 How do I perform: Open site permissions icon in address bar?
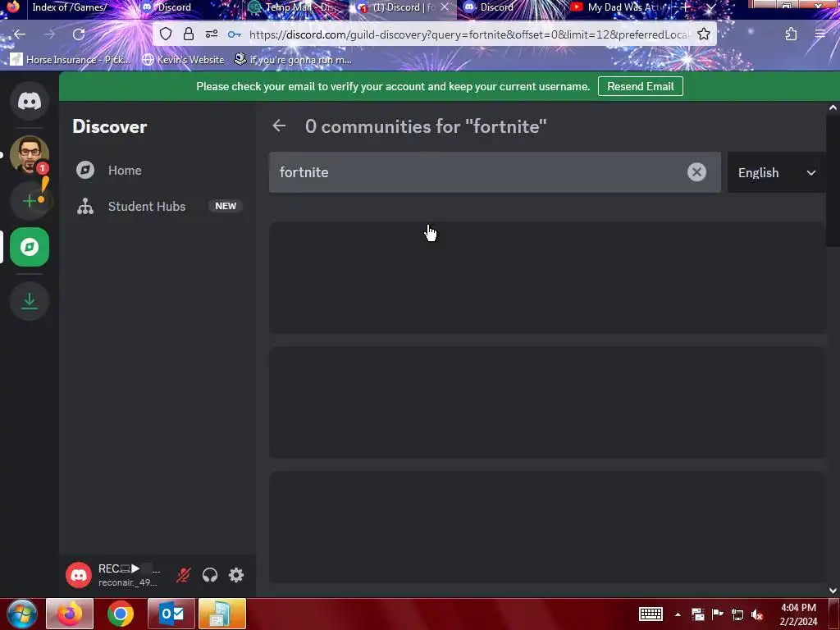[212, 34]
